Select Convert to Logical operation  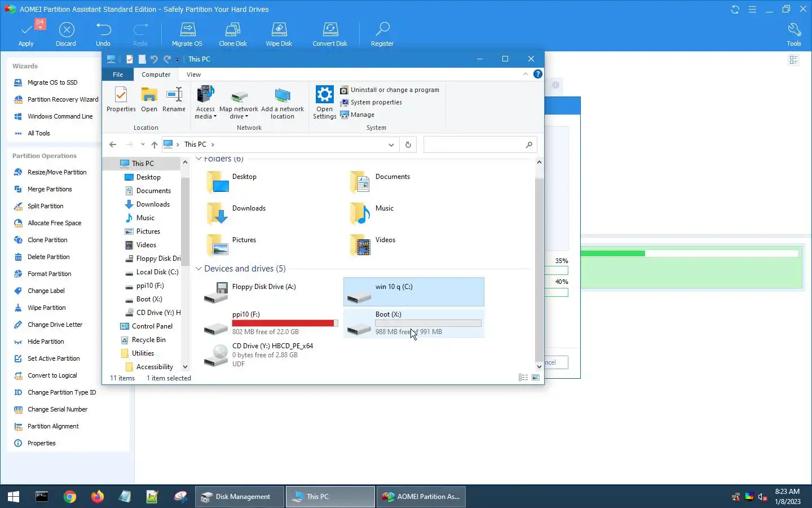point(45,375)
